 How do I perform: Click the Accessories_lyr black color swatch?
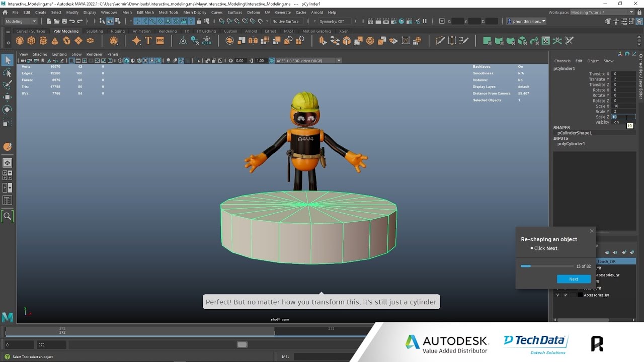point(580,295)
